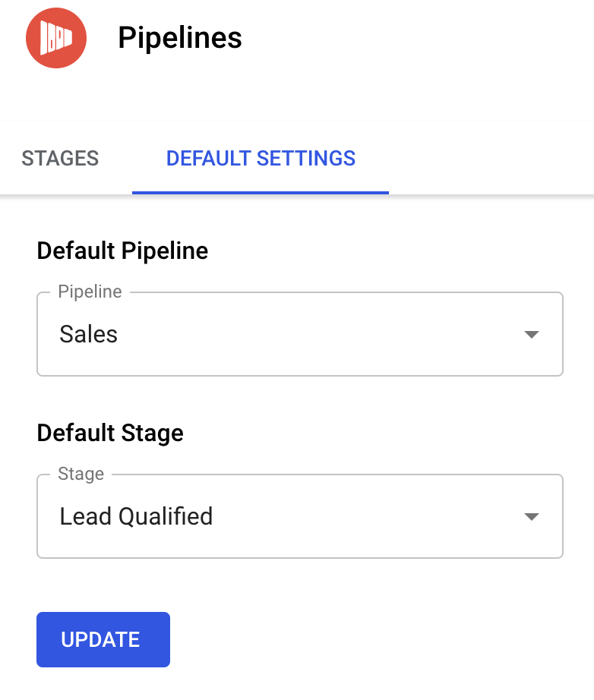Click the small Pipeline field label
Image resolution: width=594 pixels, height=700 pixels.
point(90,292)
